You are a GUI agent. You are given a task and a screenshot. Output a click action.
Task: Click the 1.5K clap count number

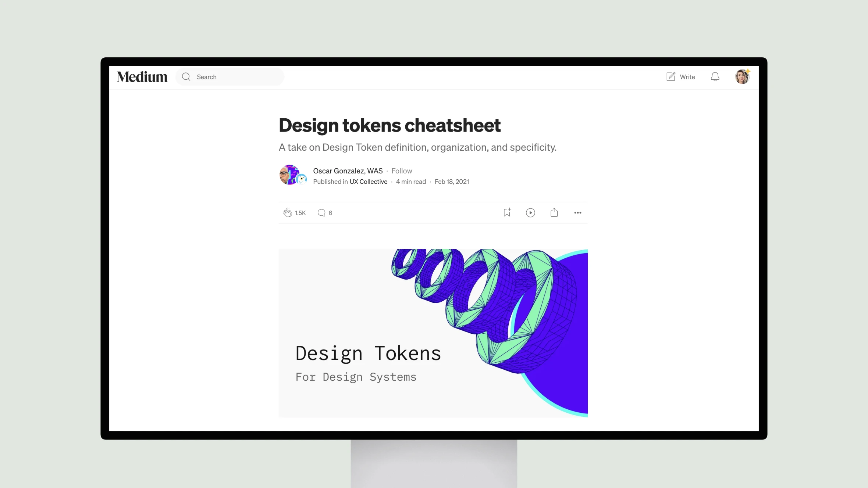coord(300,213)
